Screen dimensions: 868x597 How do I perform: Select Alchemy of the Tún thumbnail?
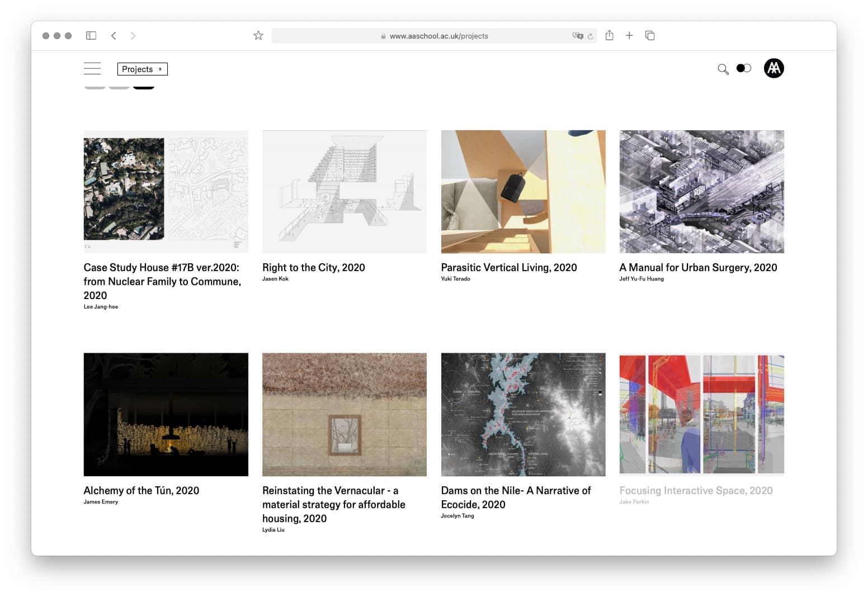[x=166, y=414]
